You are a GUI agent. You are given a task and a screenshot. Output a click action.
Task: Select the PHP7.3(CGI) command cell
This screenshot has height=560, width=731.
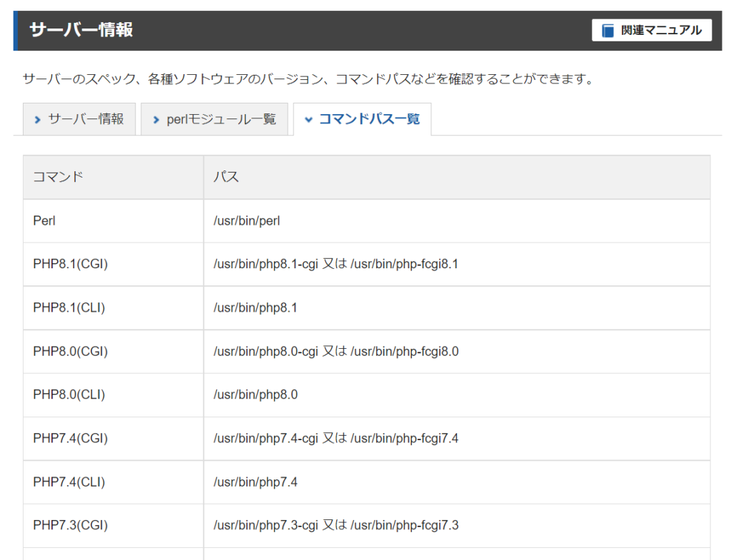pyautogui.click(x=114, y=526)
